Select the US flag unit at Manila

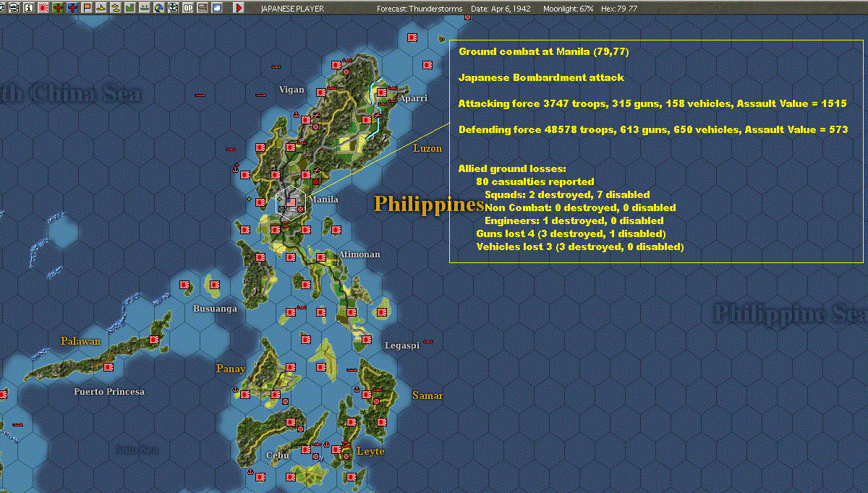(292, 202)
